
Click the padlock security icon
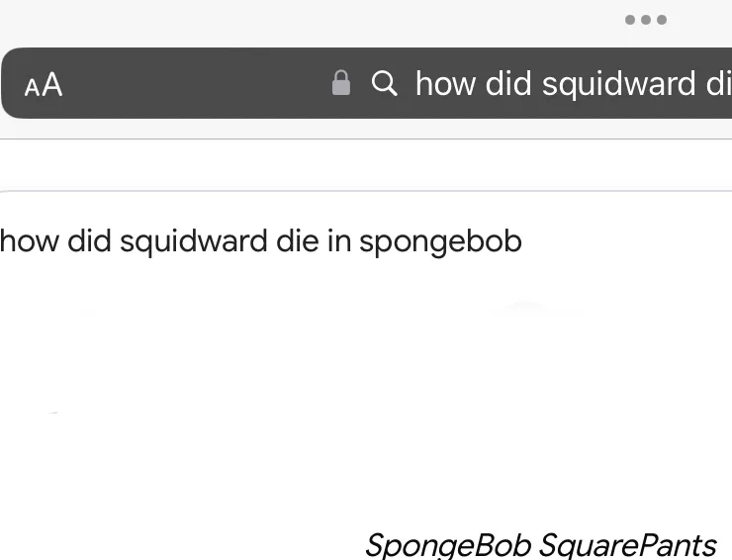(x=341, y=83)
